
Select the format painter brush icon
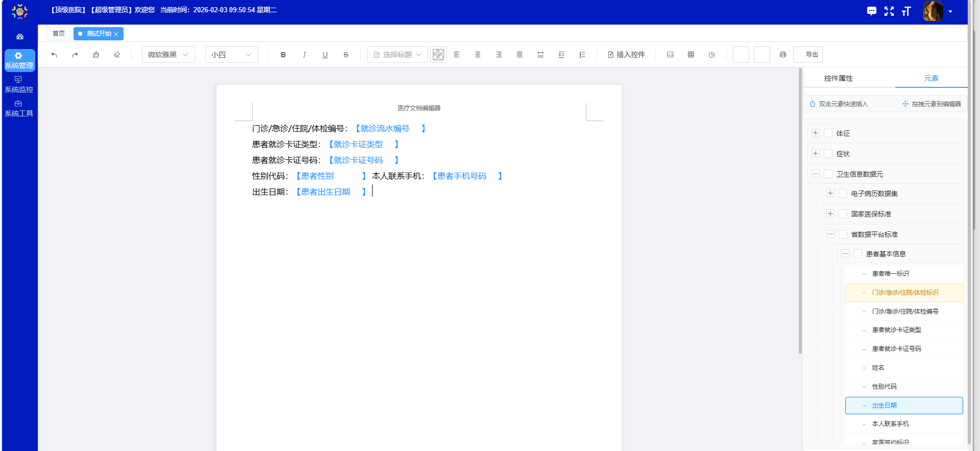coord(96,55)
